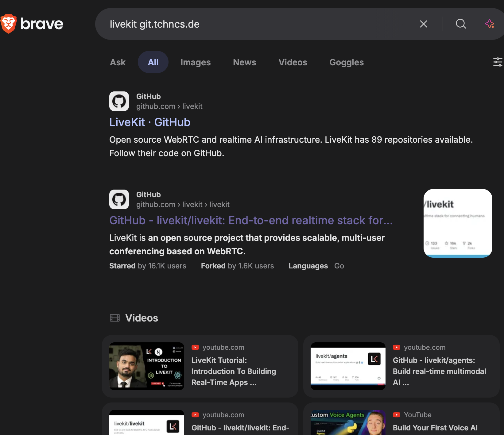This screenshot has height=435, width=504.
Task: Click the 'Languages Go' text
Action: [316, 266]
